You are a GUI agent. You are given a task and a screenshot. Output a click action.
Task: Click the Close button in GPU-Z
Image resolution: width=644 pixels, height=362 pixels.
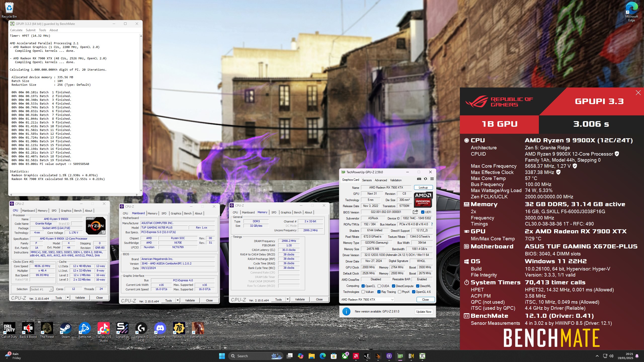[425, 300]
